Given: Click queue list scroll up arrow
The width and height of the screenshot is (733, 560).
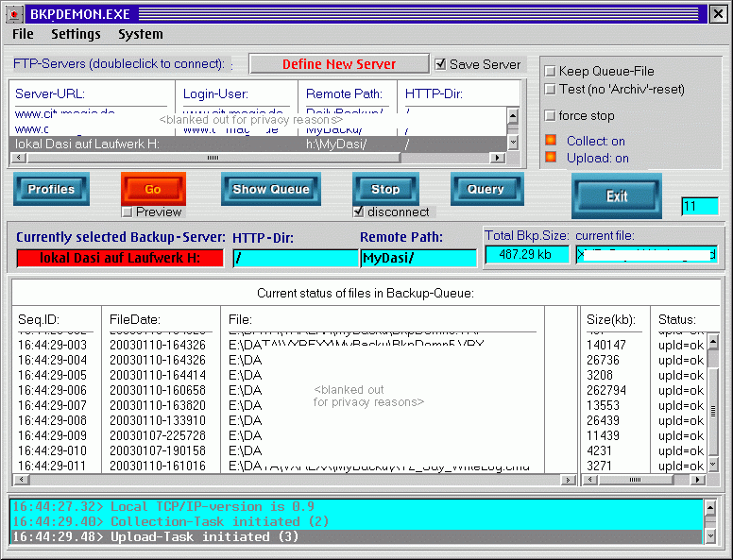Looking at the screenshot, I should 713,341.
